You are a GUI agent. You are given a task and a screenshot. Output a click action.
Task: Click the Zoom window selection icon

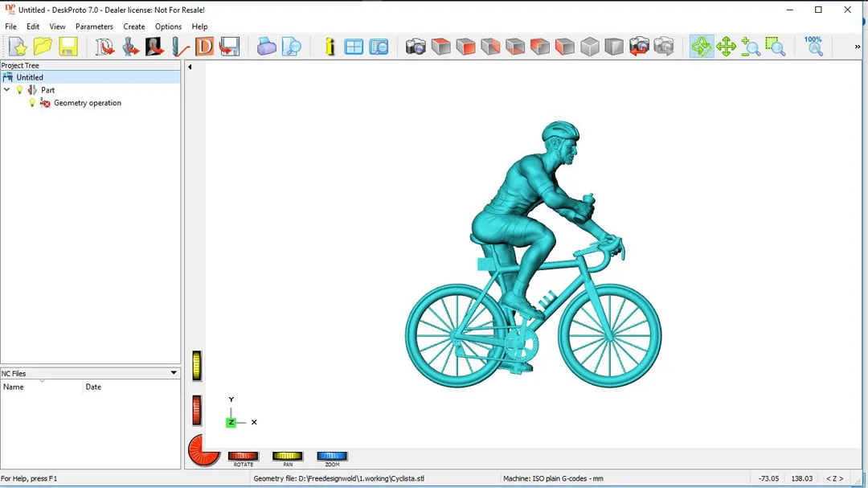(776, 47)
